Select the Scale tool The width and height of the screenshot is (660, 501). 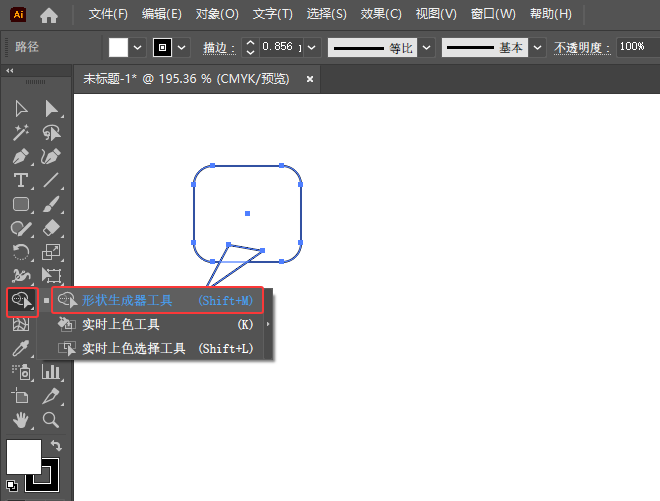point(51,252)
